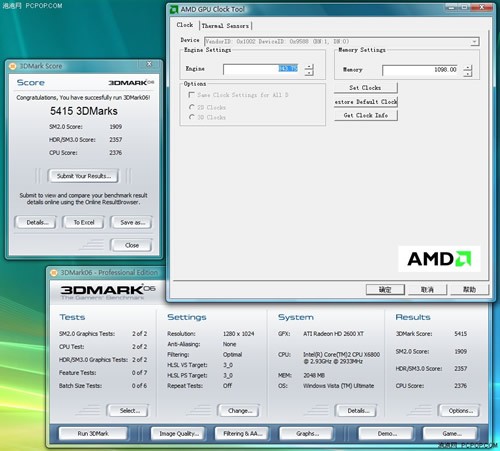This screenshot has height=451, width=500.
Task: Click the 确定 (OK) button
Action: click(385, 289)
